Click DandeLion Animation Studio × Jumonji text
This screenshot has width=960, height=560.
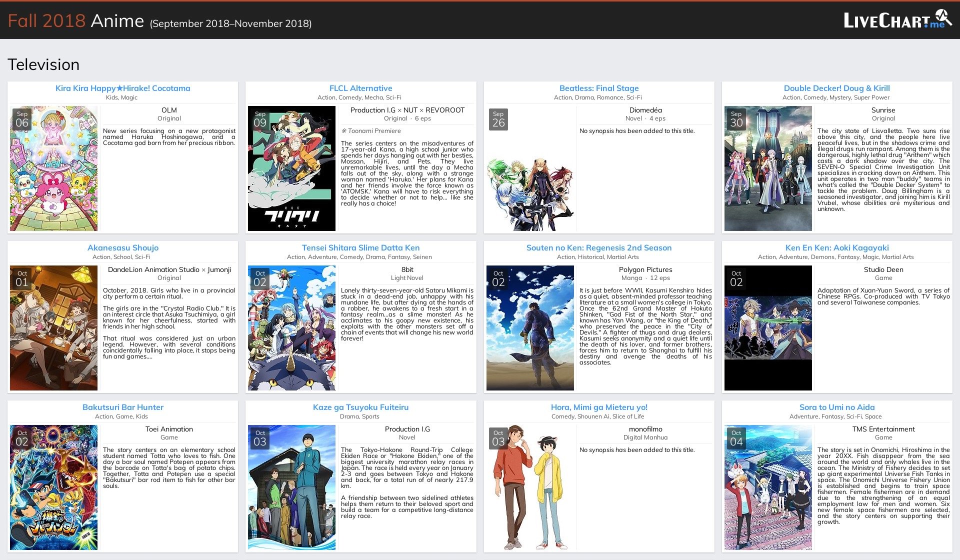169,269
